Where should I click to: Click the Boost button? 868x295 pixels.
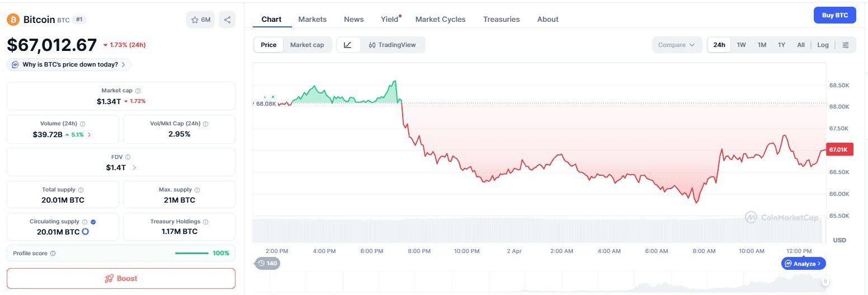click(121, 278)
